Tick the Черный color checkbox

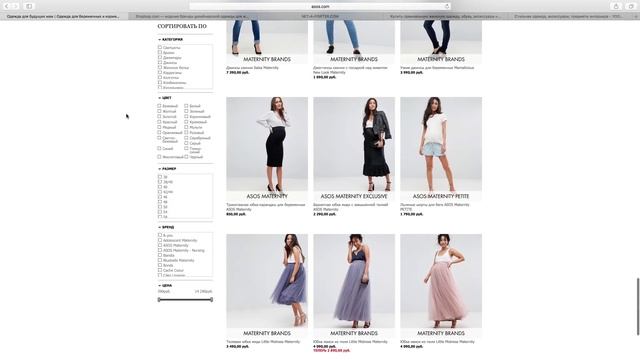click(186, 157)
